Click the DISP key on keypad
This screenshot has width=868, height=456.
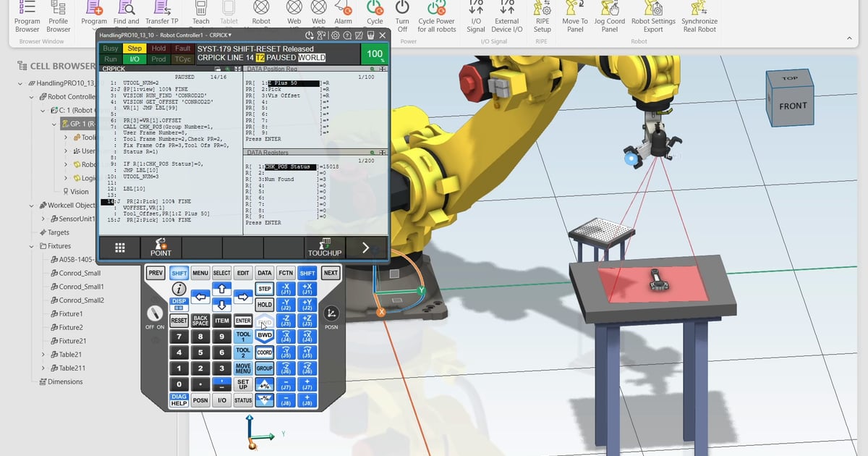tap(179, 303)
